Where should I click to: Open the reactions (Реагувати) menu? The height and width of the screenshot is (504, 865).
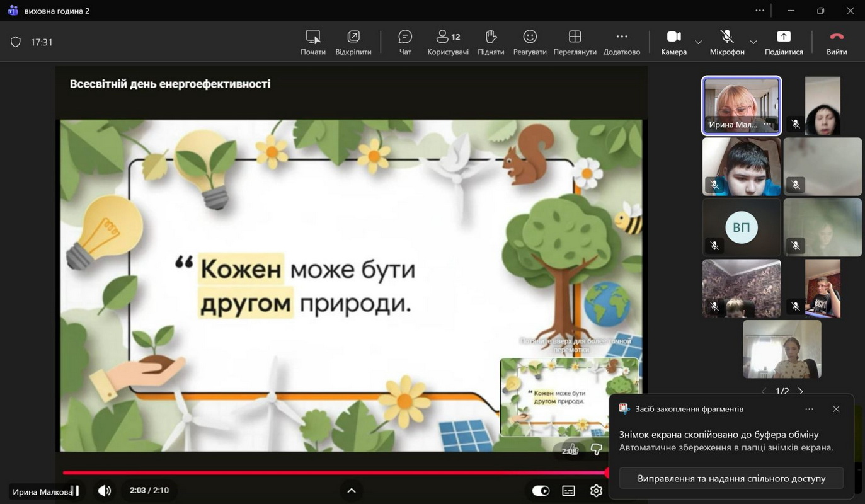[x=529, y=42]
